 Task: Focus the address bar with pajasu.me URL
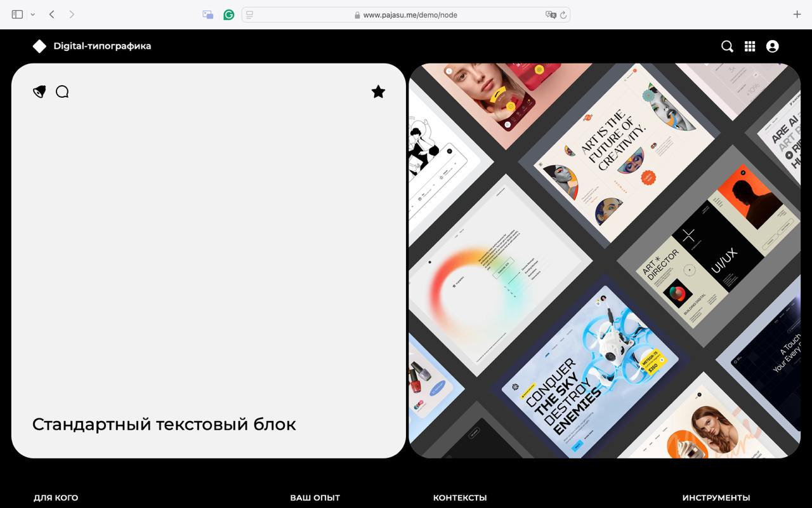tap(406, 15)
